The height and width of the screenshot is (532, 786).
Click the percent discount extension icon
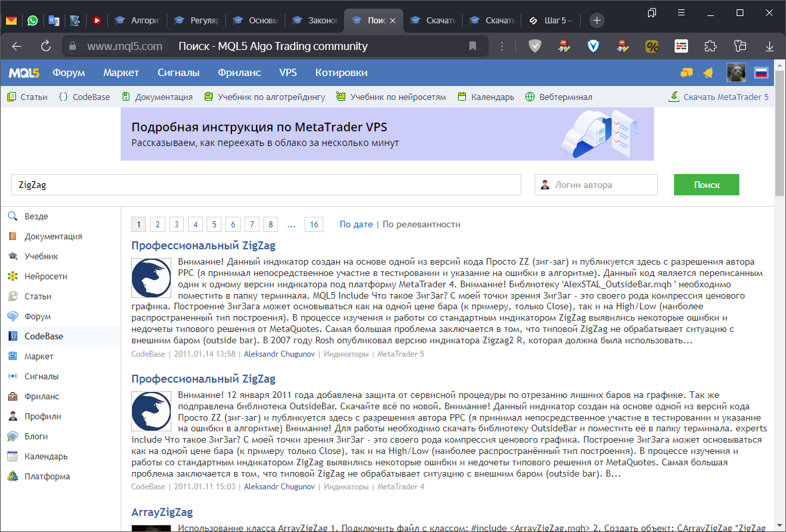tap(651, 46)
